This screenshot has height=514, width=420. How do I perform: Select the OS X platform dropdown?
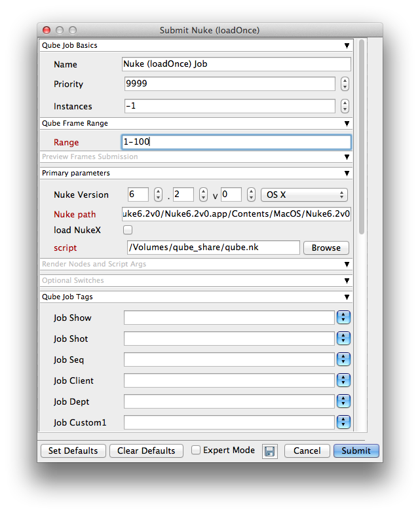click(x=304, y=194)
